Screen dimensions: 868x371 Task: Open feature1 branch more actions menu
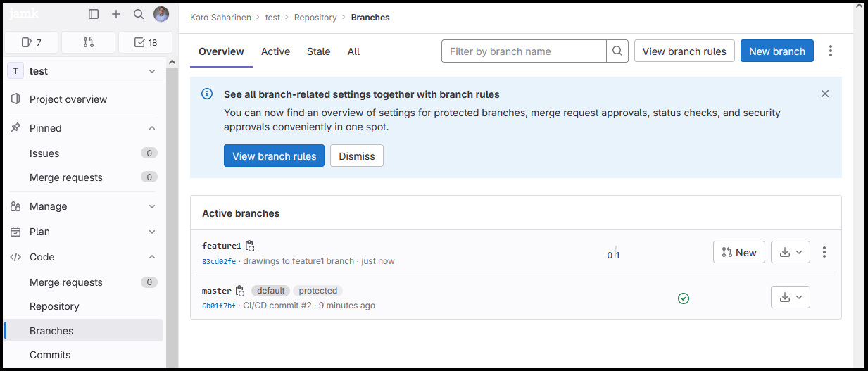click(824, 252)
